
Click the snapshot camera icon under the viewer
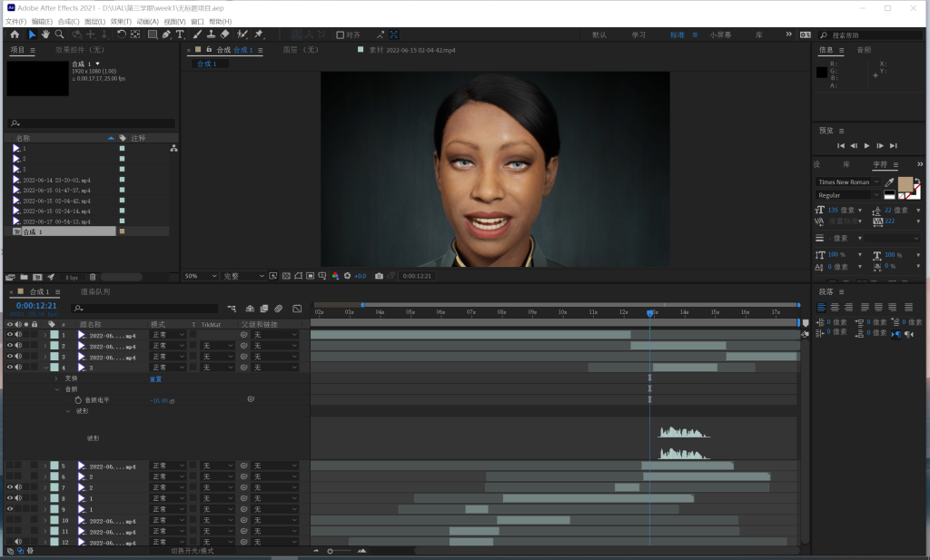(x=379, y=276)
